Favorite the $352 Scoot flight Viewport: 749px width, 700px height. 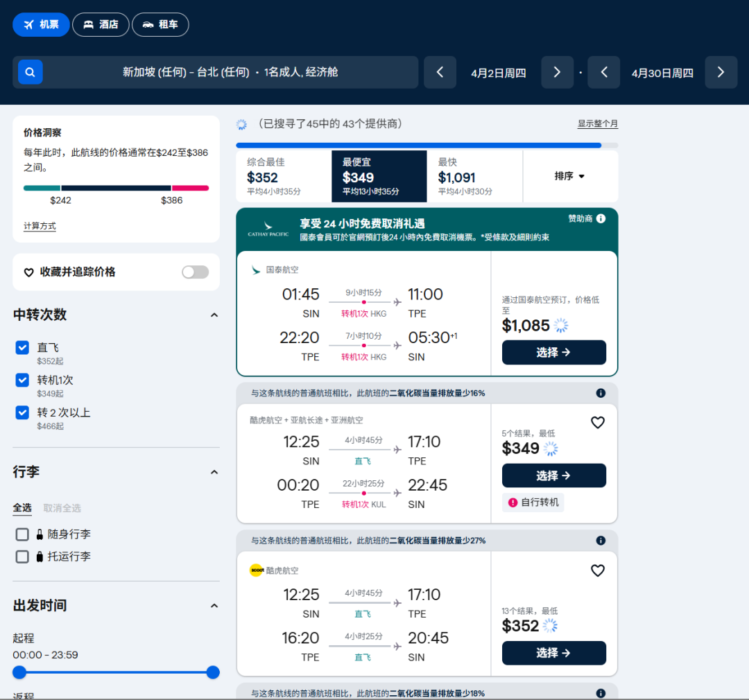[x=597, y=570]
